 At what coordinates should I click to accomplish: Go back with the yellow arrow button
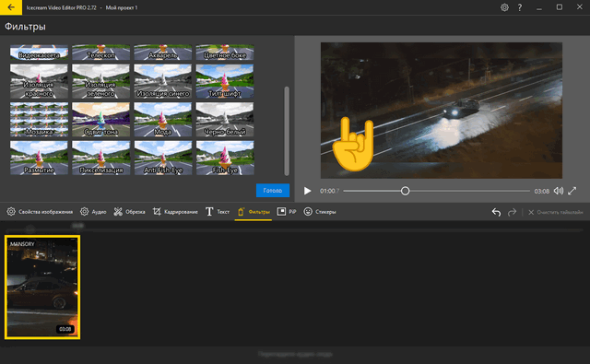[11, 7]
